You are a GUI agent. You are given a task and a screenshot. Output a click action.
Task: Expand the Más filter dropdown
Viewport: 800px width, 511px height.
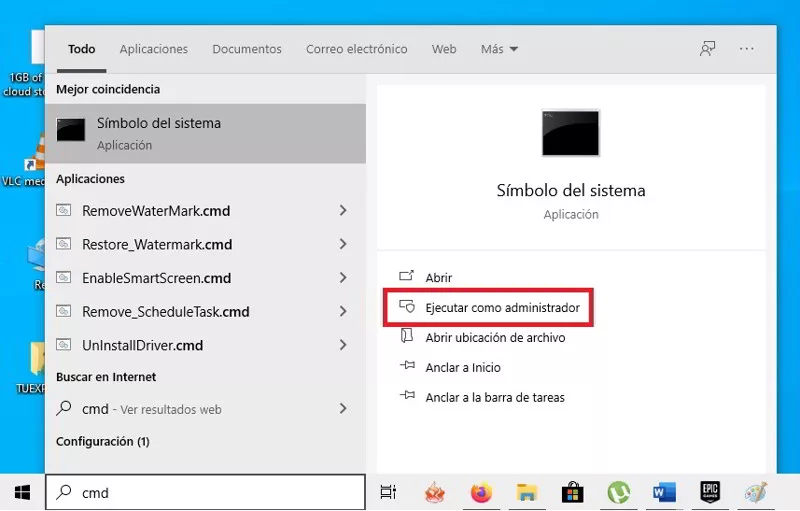click(499, 49)
